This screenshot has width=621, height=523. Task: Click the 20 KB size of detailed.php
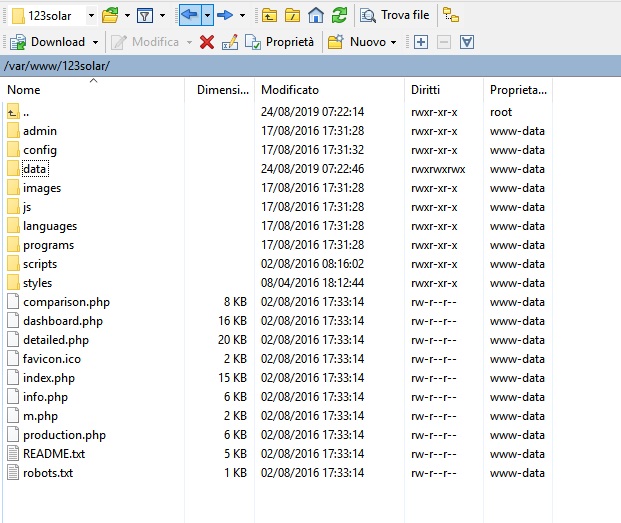tap(232, 340)
